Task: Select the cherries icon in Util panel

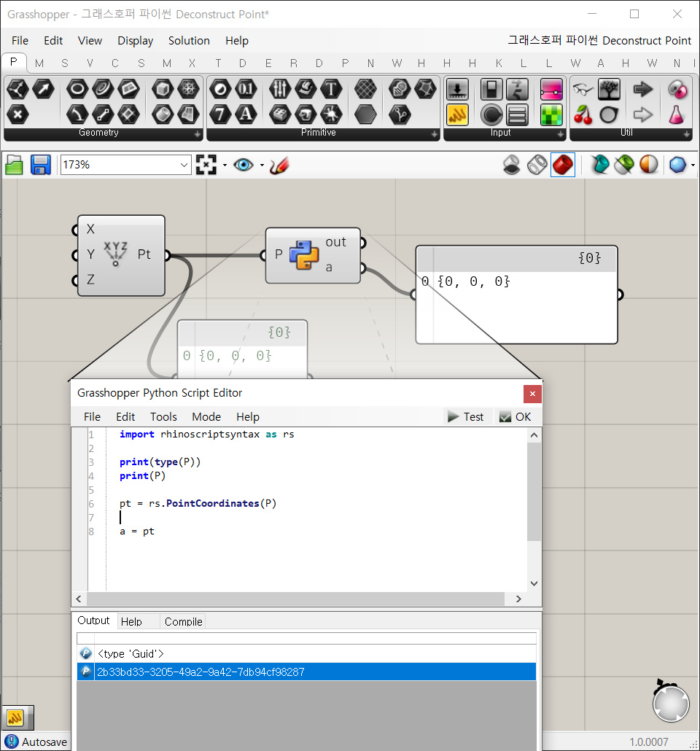Action: pyautogui.click(x=583, y=115)
